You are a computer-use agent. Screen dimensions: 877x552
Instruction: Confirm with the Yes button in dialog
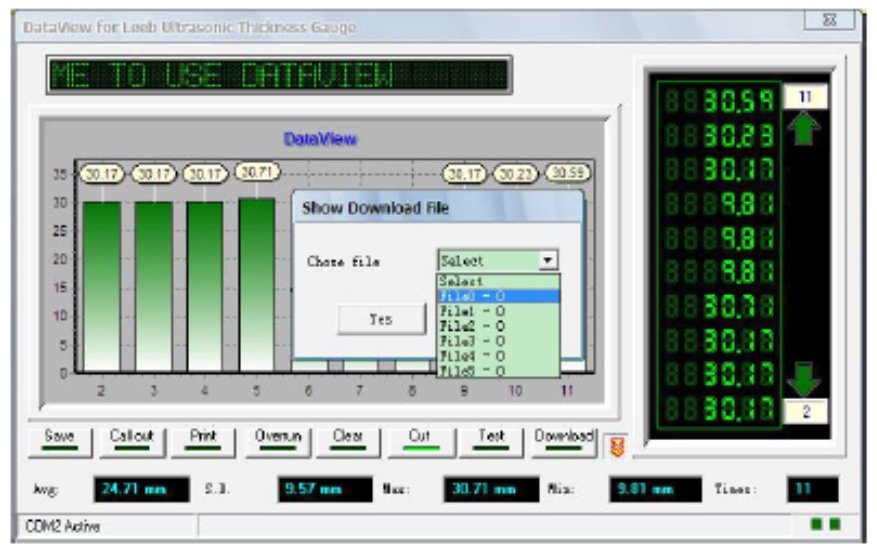coord(381,319)
